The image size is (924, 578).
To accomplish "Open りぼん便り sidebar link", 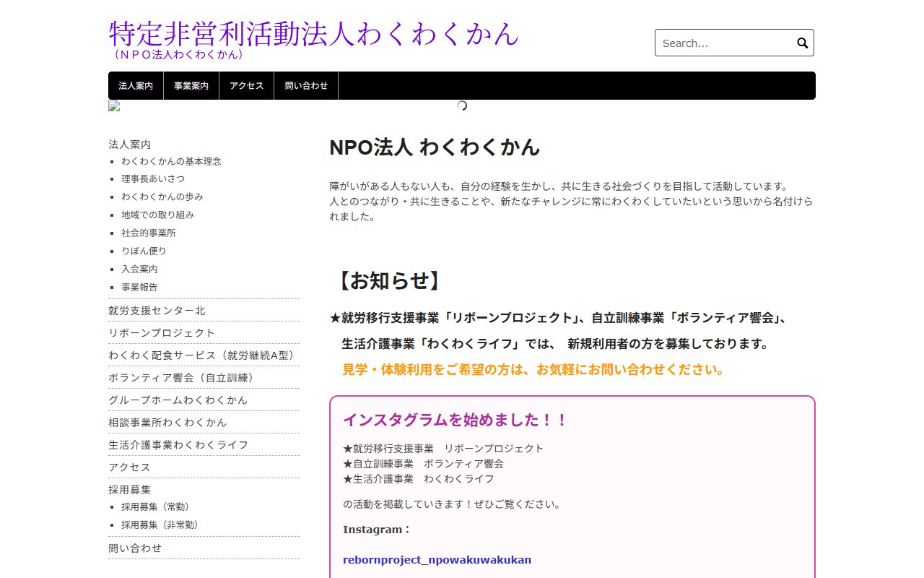I will coord(144,251).
